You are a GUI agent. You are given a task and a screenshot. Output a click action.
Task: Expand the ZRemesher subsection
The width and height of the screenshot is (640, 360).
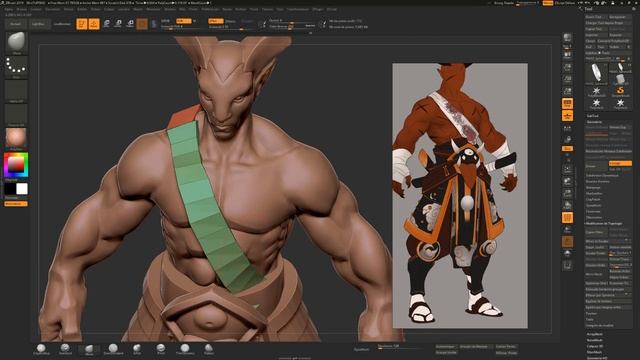pos(594,217)
